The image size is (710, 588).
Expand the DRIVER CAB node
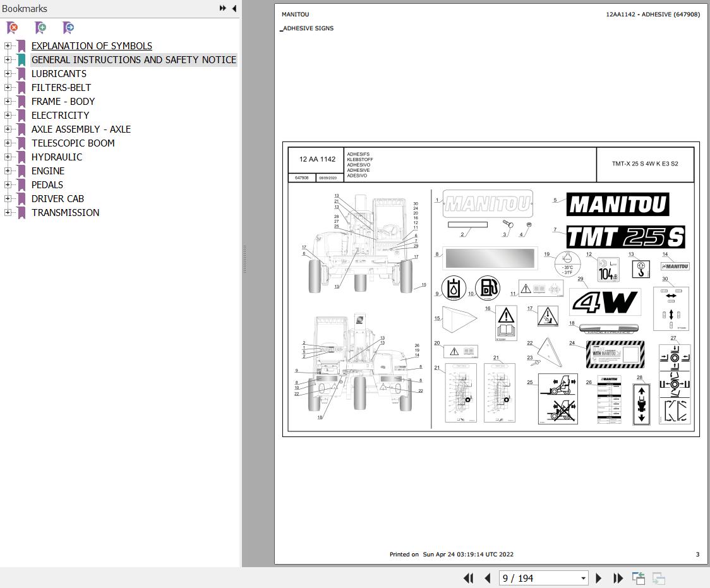[x=7, y=199]
